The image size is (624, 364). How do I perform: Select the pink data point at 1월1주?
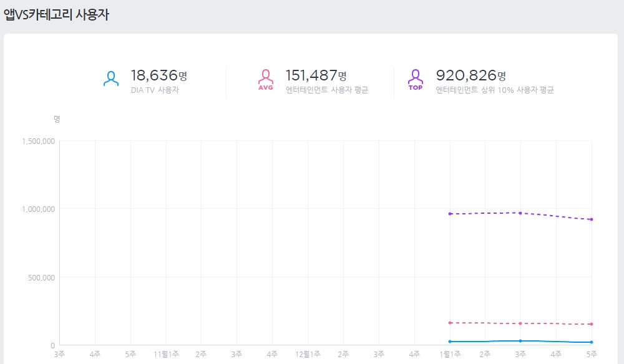[450, 323]
